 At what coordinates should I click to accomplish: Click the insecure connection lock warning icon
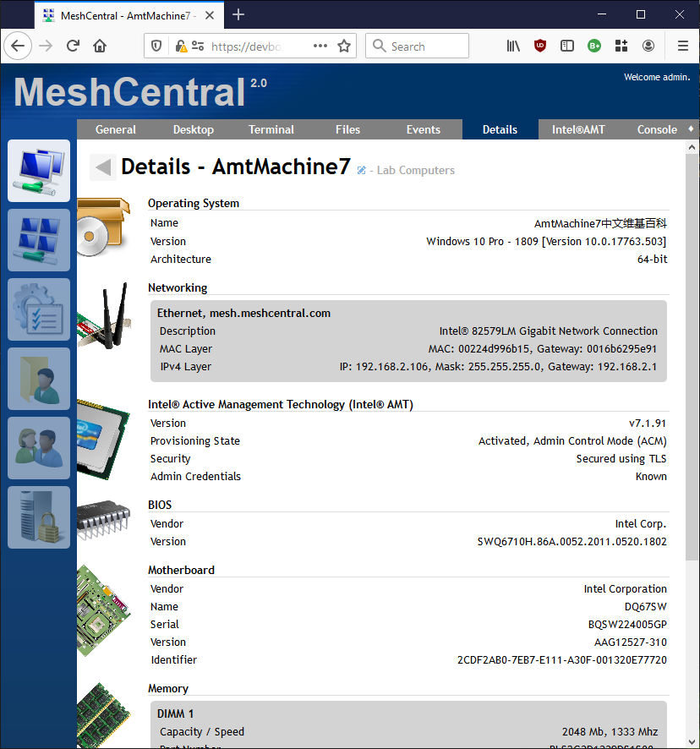[181, 46]
